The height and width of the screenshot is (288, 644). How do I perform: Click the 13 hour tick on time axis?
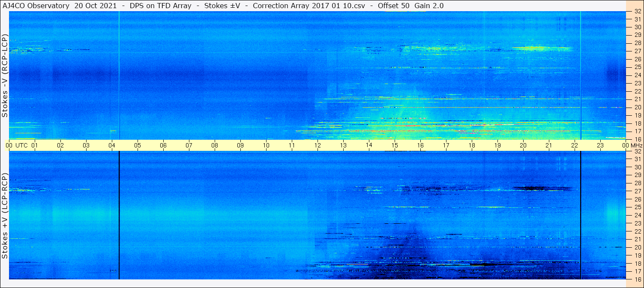tap(343, 145)
